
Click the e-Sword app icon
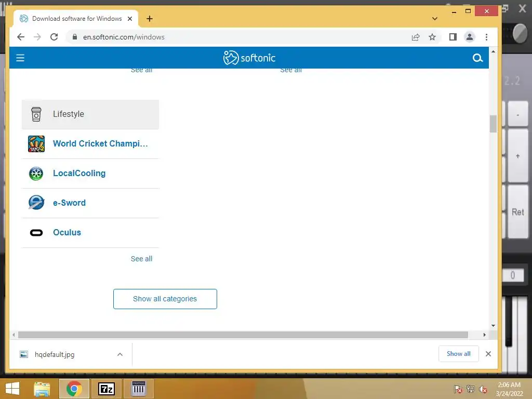pyautogui.click(x=36, y=203)
